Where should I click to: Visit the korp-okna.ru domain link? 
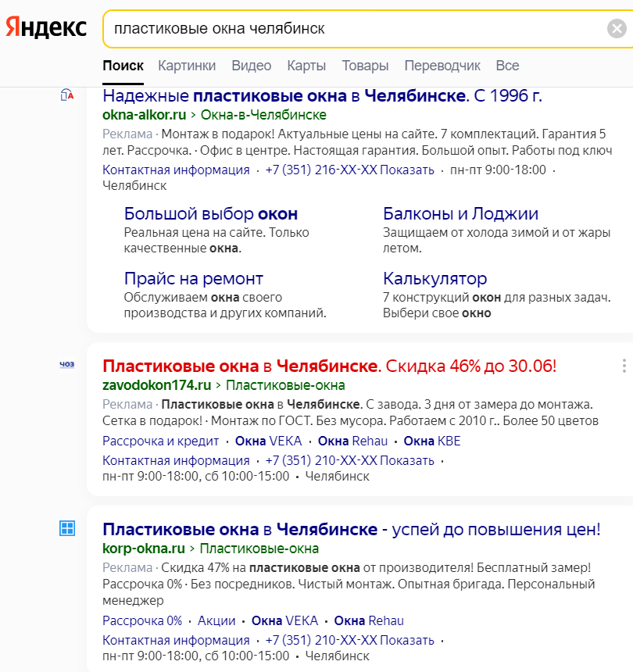tap(144, 549)
